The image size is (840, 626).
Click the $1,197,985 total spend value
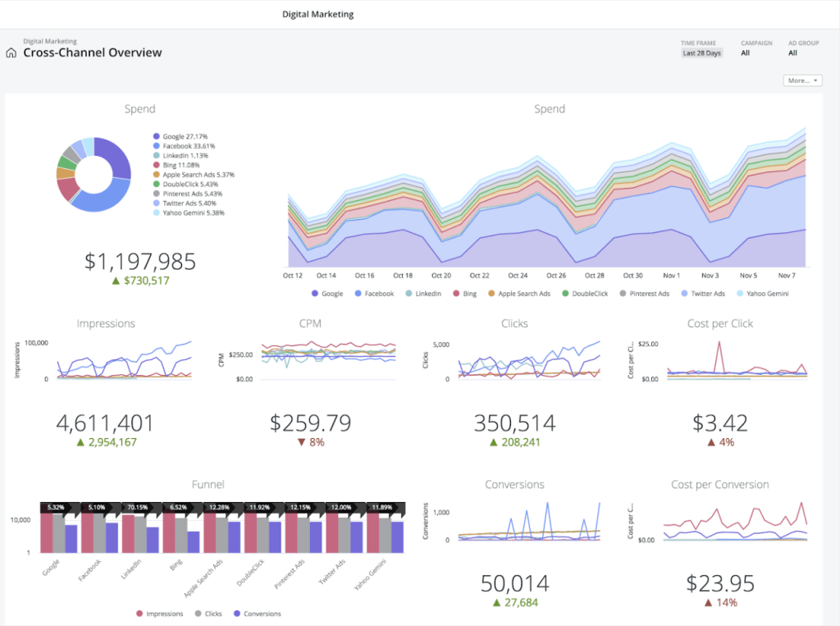(x=140, y=262)
